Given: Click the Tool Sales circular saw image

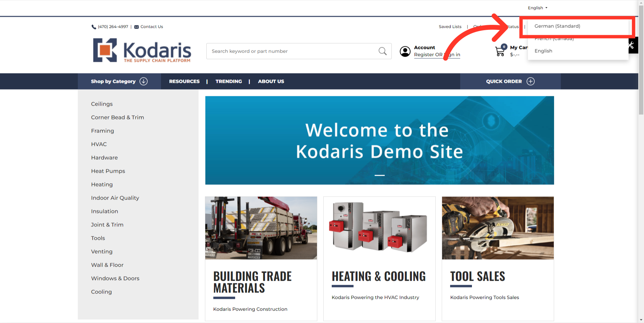Looking at the screenshot, I should point(498,228).
